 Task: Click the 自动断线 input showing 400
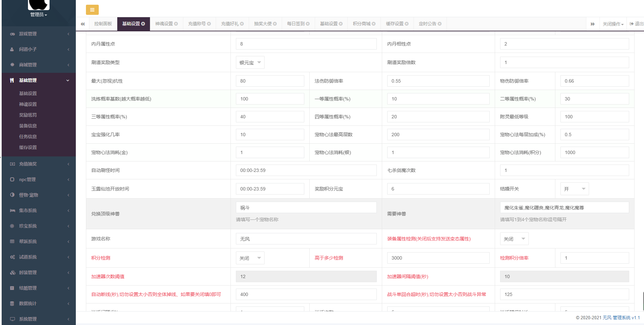point(306,294)
